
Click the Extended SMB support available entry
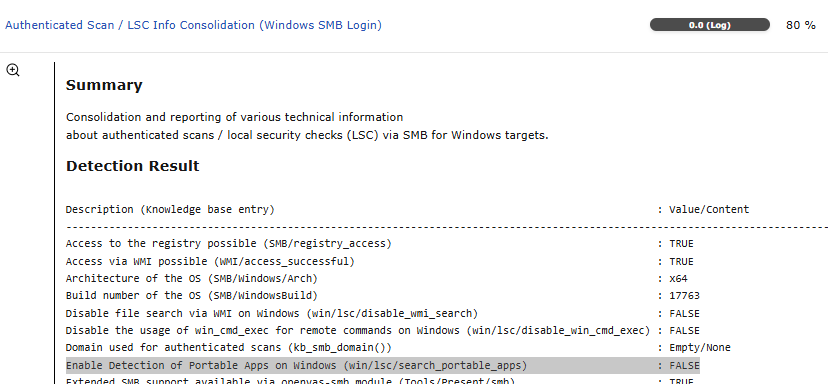pyautogui.click(x=290, y=380)
